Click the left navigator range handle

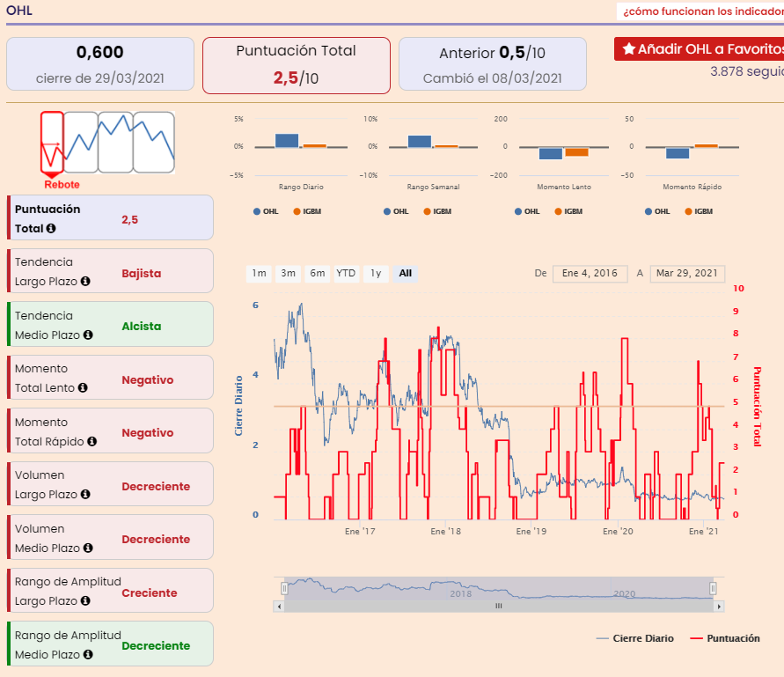click(x=284, y=588)
